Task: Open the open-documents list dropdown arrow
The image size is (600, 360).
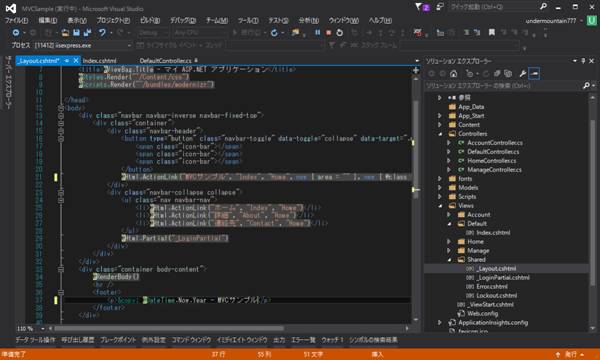Action: pos(417,61)
